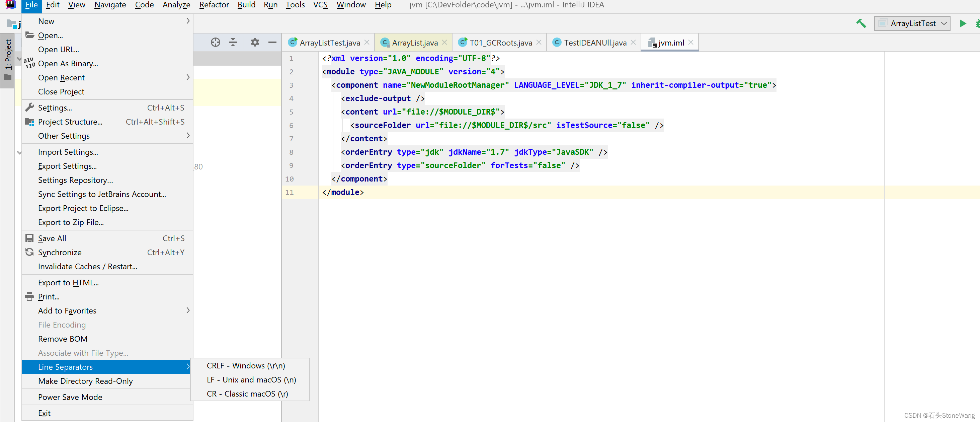Open the Window menu
This screenshot has height=422, width=980.
351,5
